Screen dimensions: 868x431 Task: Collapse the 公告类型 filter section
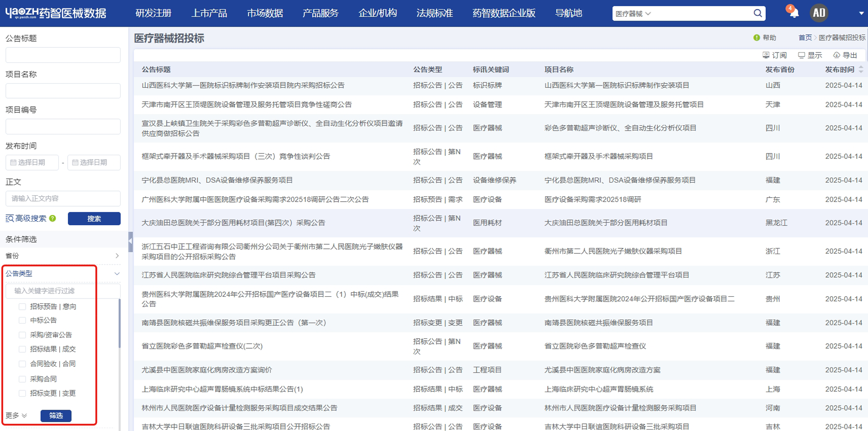pyautogui.click(x=62, y=274)
